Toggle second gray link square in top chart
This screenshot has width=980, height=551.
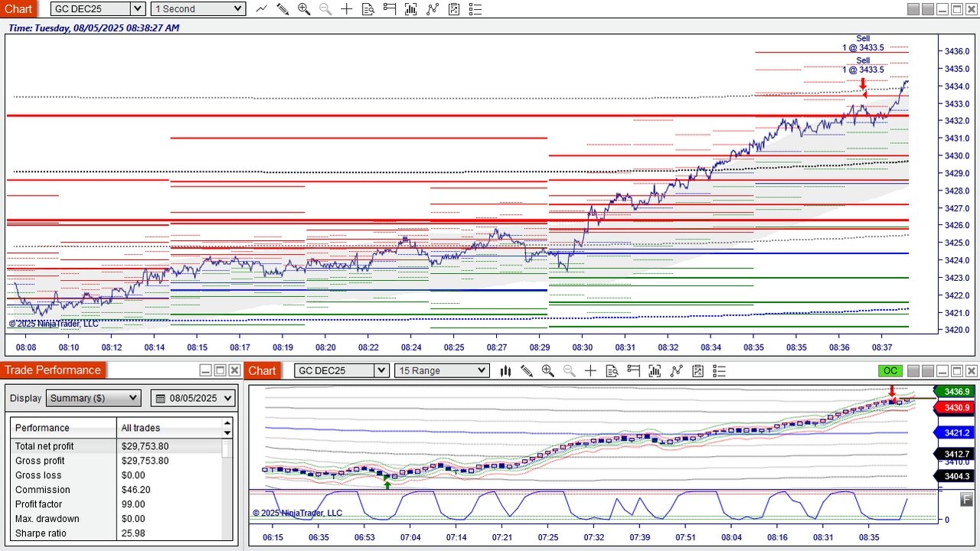pyautogui.click(x=928, y=9)
